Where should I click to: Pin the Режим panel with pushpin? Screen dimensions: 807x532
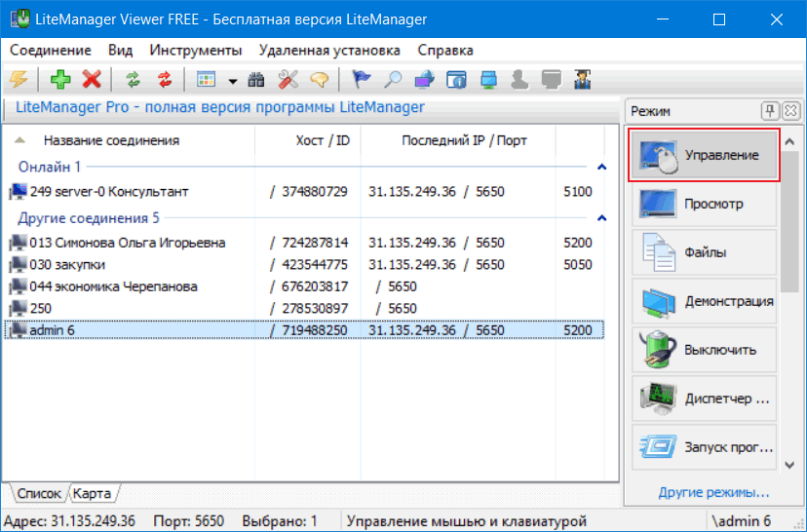[770, 111]
